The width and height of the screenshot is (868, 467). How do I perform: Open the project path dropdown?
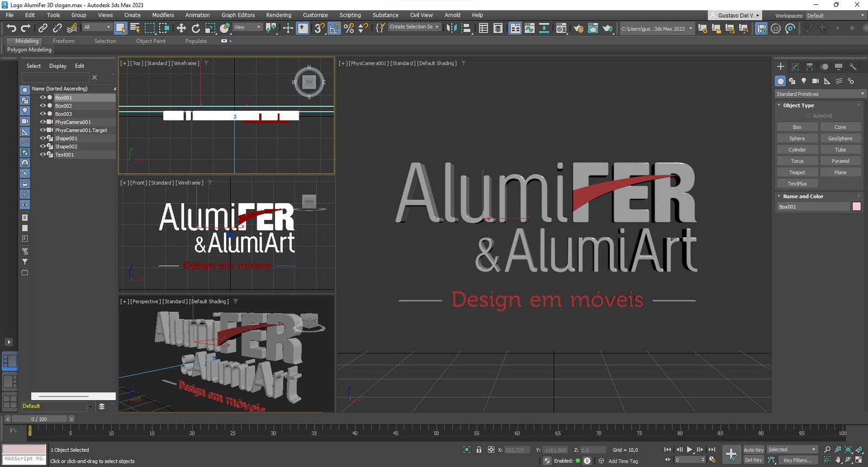pyautogui.click(x=656, y=29)
